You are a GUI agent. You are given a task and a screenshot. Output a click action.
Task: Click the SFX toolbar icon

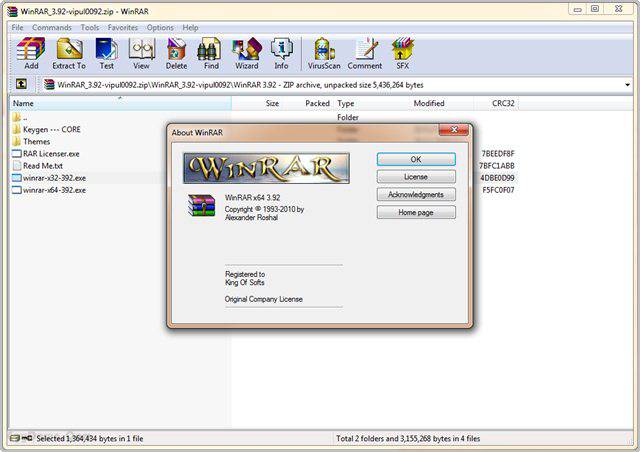[x=402, y=53]
